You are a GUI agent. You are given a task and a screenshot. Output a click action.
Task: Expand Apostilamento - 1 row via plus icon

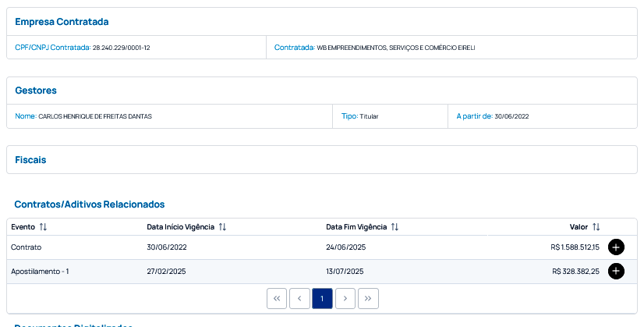(x=616, y=272)
